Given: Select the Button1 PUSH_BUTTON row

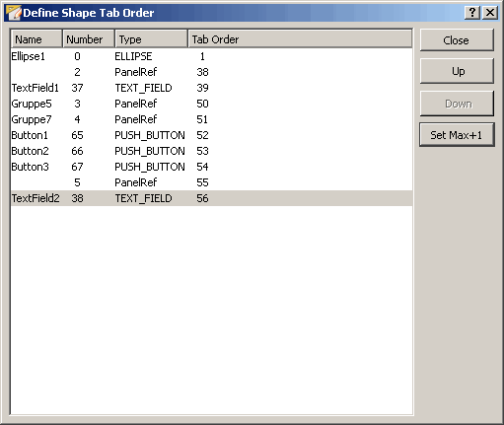Looking at the screenshot, I should coord(211,135).
